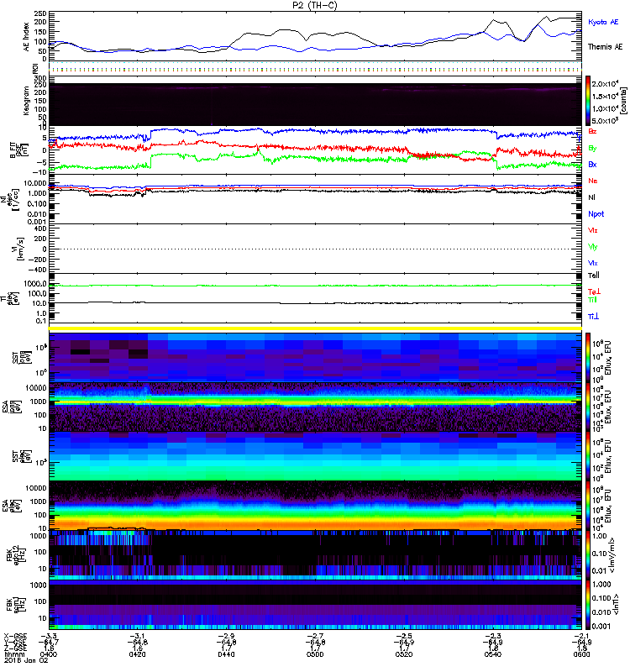Click the 0440 time tick label
Screen dimensions: 630x672
click(226, 654)
